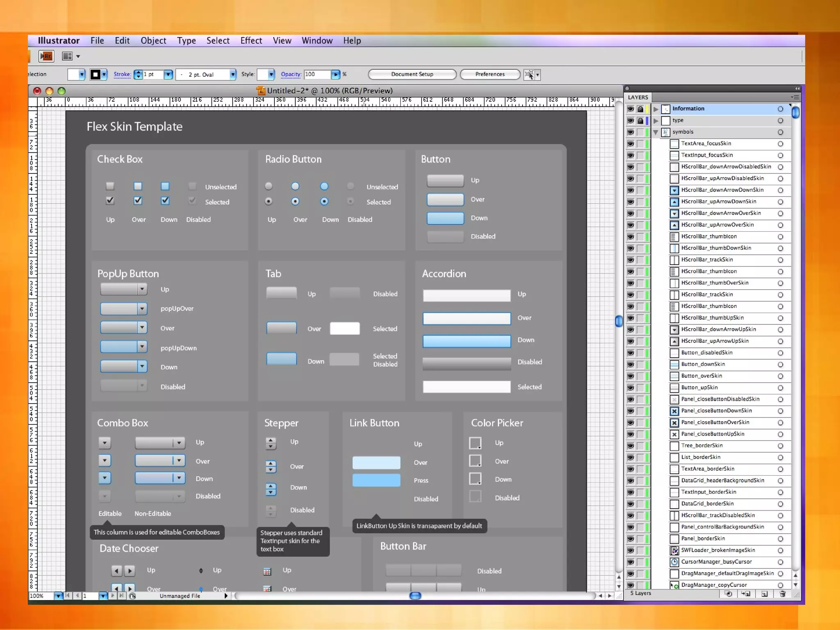Click thumbnail of HScrollBar_downArrowDownSkin layer
Image resolution: width=840 pixels, height=630 pixels.
pyautogui.click(x=674, y=190)
